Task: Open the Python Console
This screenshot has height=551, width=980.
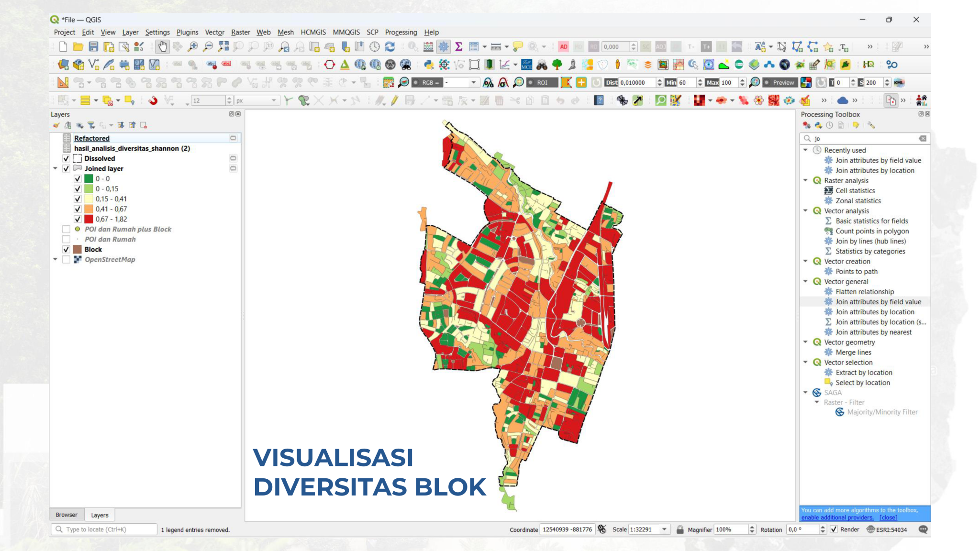Action: [x=429, y=65]
